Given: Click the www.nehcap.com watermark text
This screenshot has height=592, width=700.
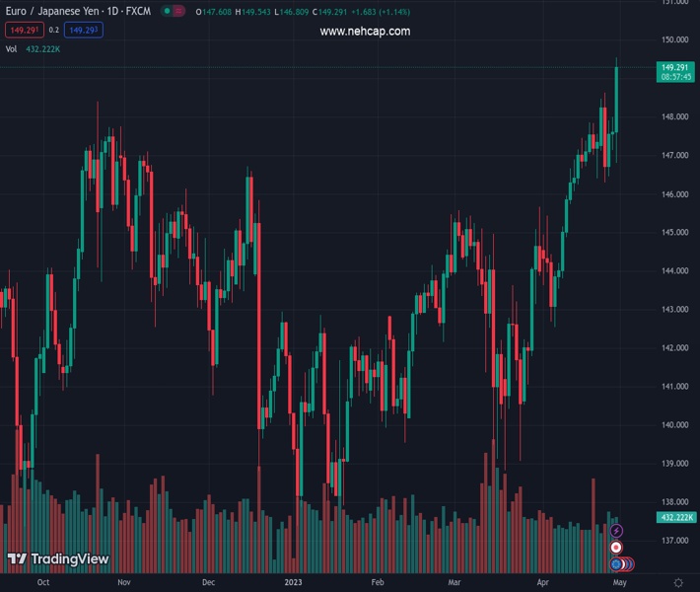Looking at the screenshot, I should click(365, 32).
